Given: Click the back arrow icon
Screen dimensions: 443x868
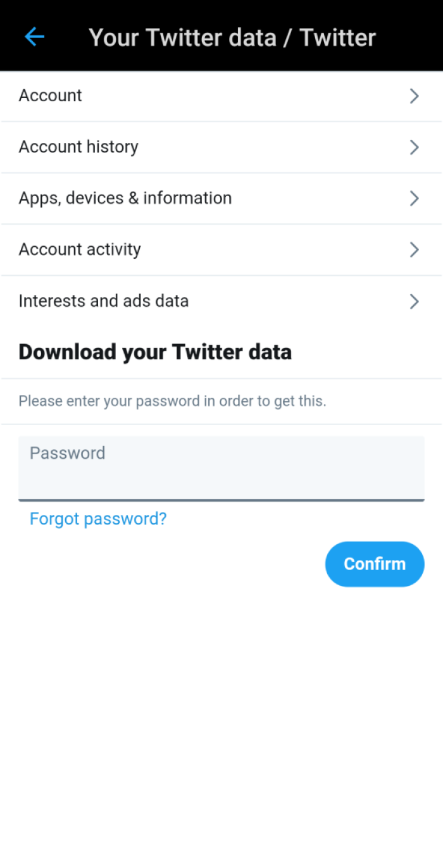Looking at the screenshot, I should point(34,37).
